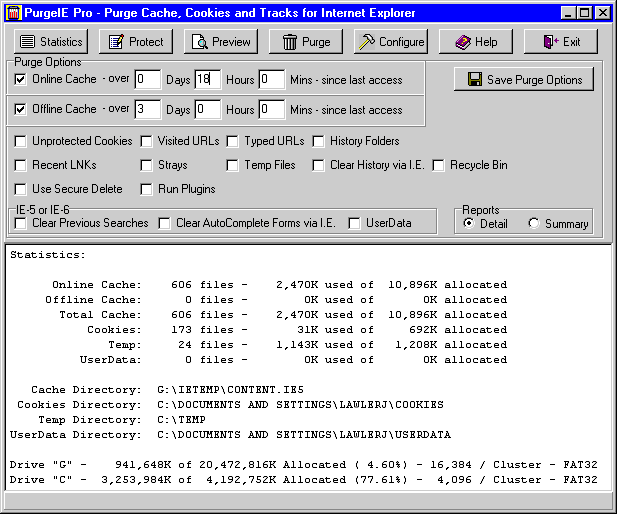This screenshot has height=514, width=617.
Task: Enable Clear AutoComplete Forms via I.E.
Action: pyautogui.click(x=164, y=223)
